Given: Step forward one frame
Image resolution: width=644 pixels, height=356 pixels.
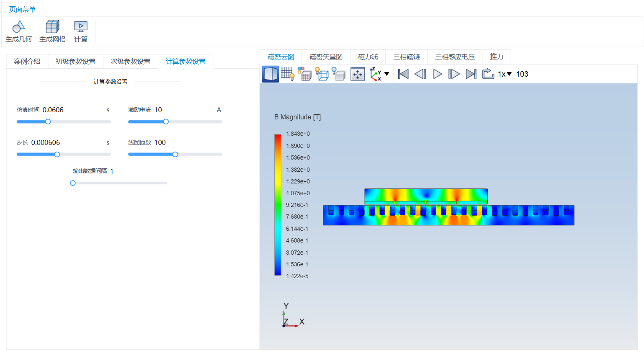Looking at the screenshot, I should tap(454, 74).
